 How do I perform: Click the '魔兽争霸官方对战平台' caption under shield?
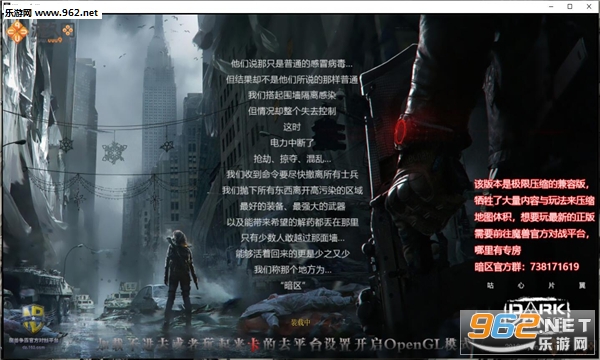(33, 340)
